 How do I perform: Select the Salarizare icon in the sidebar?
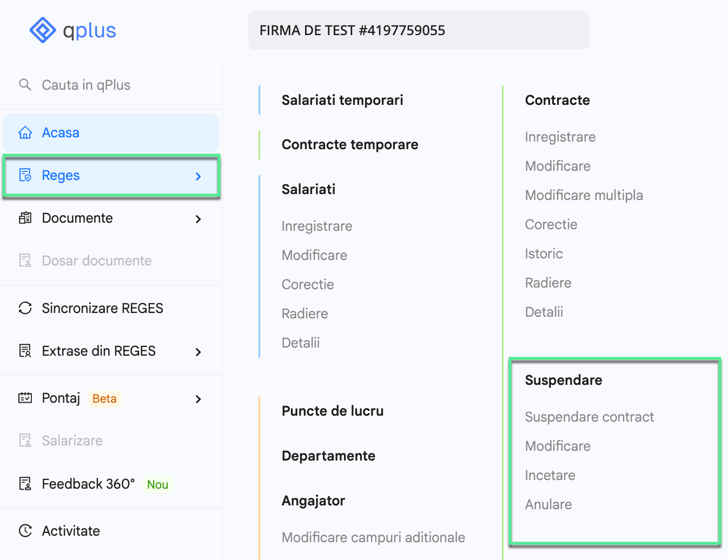click(x=25, y=440)
